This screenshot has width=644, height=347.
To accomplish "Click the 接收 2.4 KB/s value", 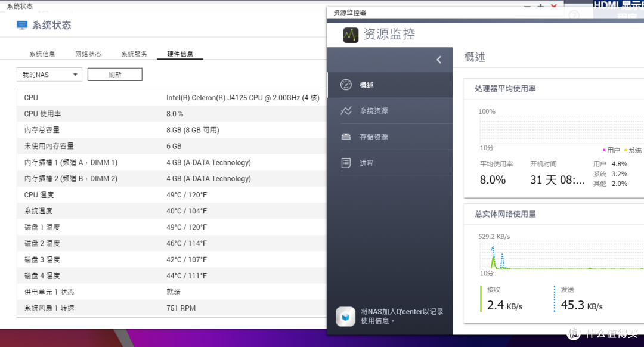I will click(504, 305).
